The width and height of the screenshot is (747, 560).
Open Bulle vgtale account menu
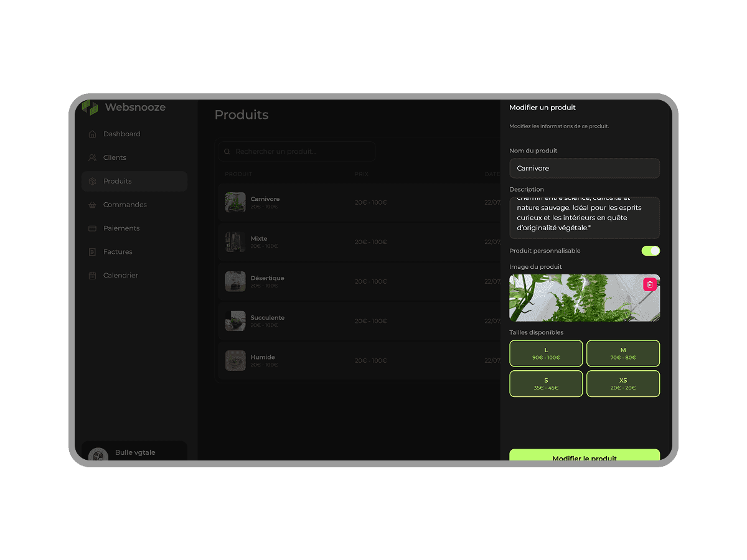[134, 453]
